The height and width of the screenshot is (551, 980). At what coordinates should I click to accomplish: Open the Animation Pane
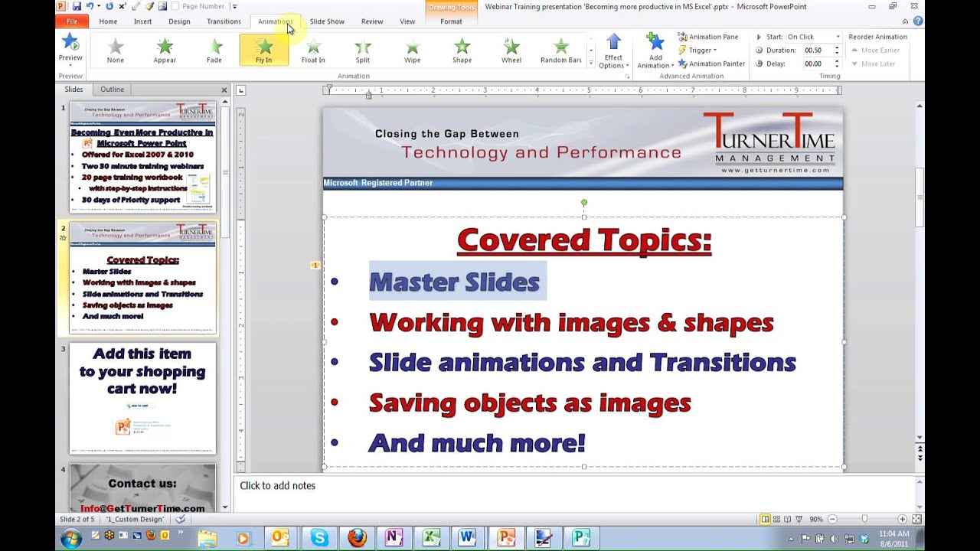[x=708, y=37]
